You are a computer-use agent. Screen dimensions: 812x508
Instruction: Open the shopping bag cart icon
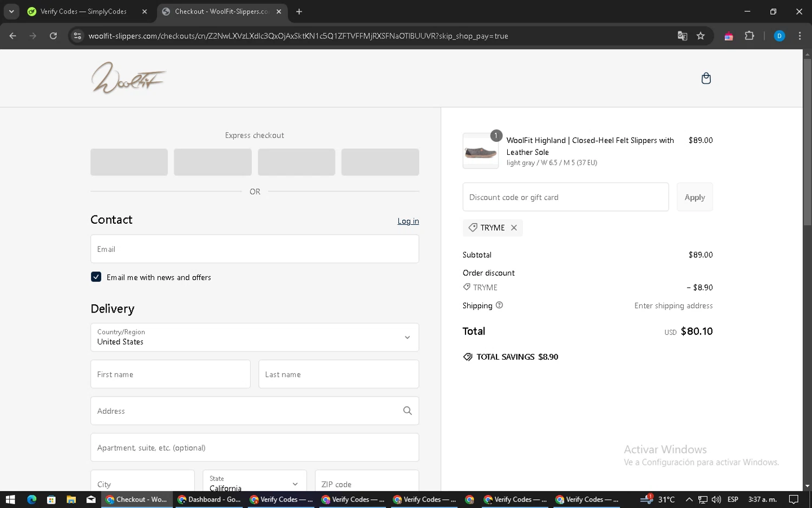coord(706,79)
